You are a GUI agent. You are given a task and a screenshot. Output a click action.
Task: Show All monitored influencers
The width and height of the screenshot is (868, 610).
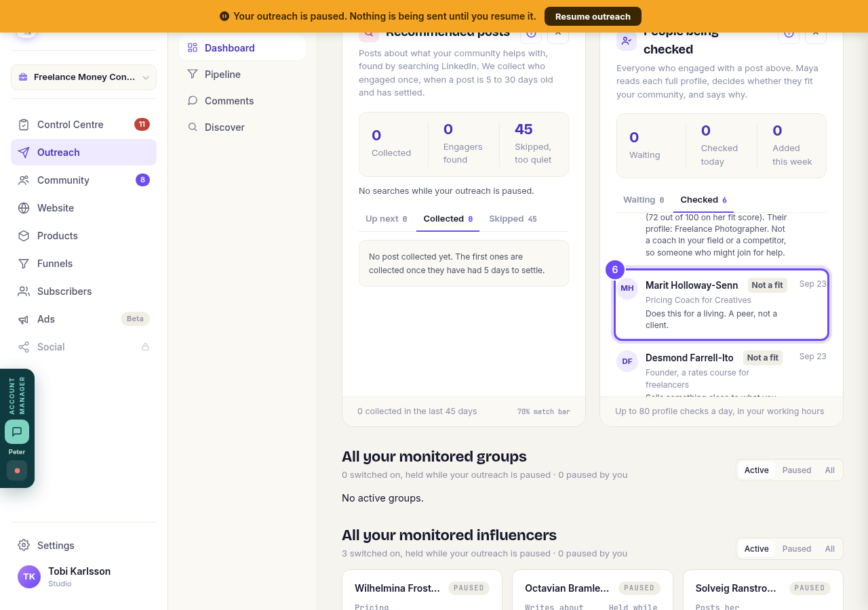(x=830, y=549)
